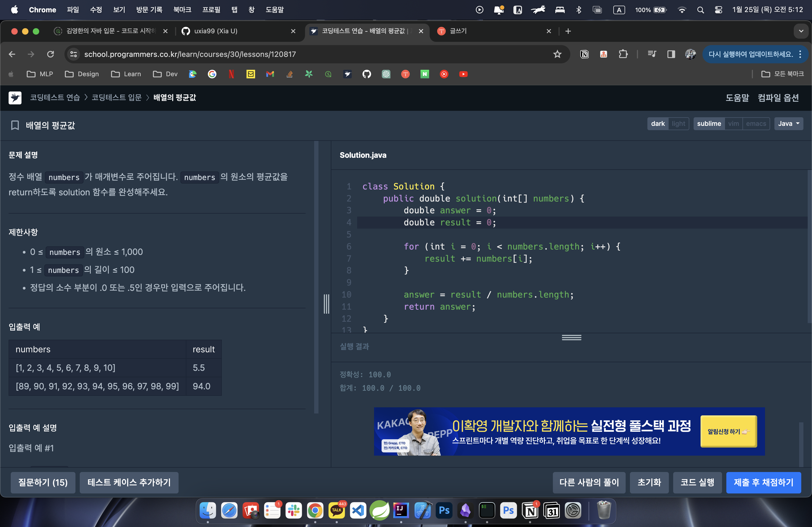Open the GitHub bookmark icon
This screenshot has height=527, width=812.
click(367, 74)
